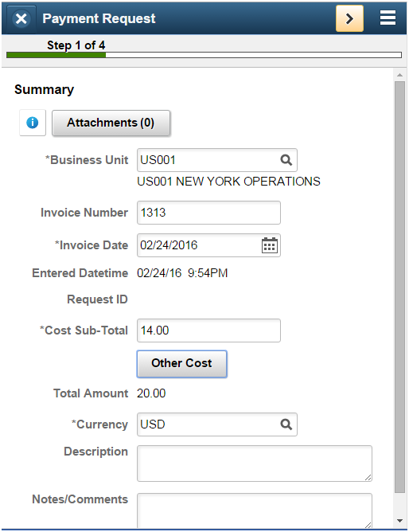The image size is (409, 532).
Task: Click into the Invoice Number field
Action: 208,213
